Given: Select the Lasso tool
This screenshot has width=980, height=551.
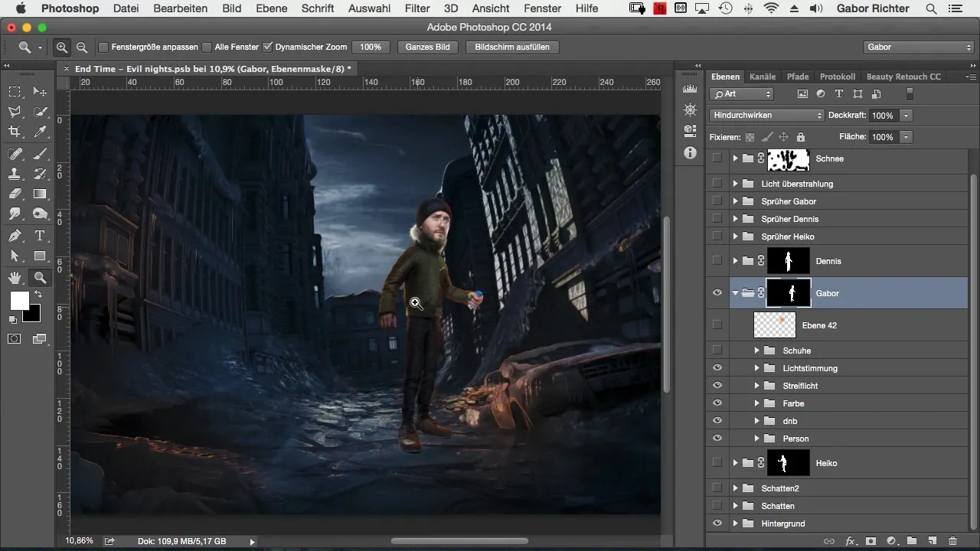Looking at the screenshot, I should (15, 112).
